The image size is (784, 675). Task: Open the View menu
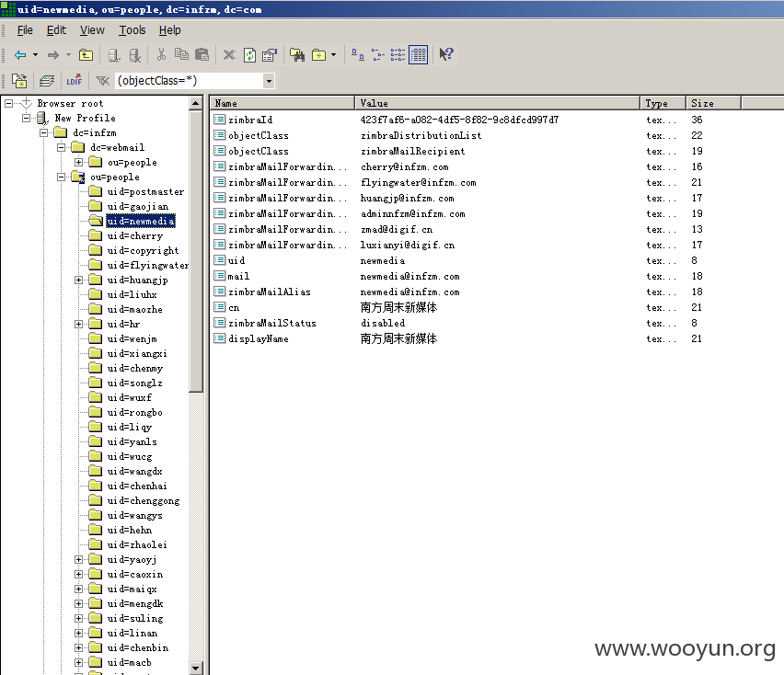(x=93, y=30)
